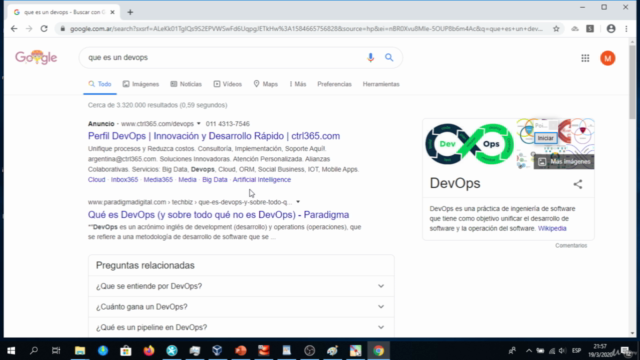This screenshot has height=360, width=640.
Task: Switch to Chrome in the taskbar
Action: click(x=378, y=351)
